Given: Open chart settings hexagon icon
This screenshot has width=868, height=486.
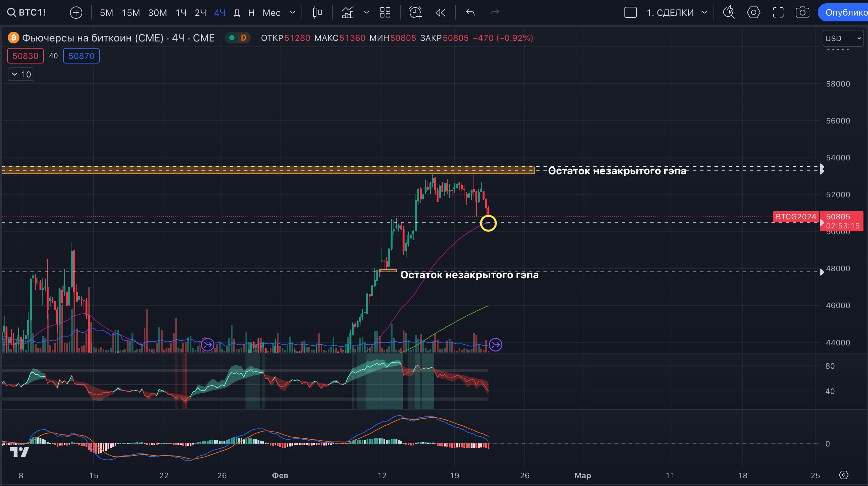Looking at the screenshot, I should click(753, 13).
